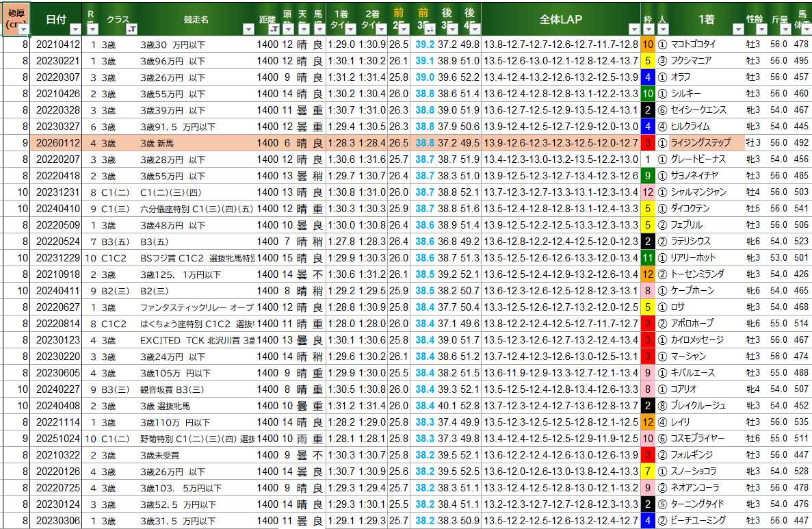The height and width of the screenshot is (529, 812).
Task: Open the 競走名 column filter dropdown
Action: click(248, 29)
